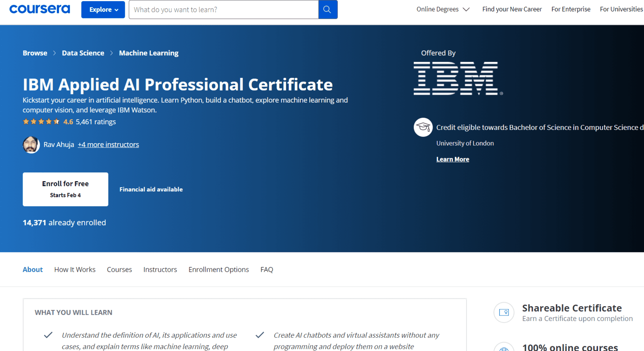Expand the Online Degrees menu

point(443,9)
